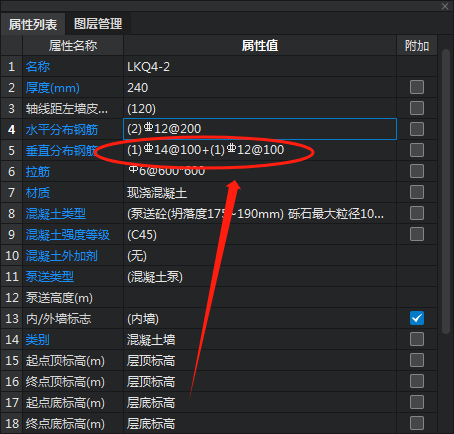This screenshot has width=454, height=434.
Task: Open the 图层管理 tab
Action: click(98, 24)
